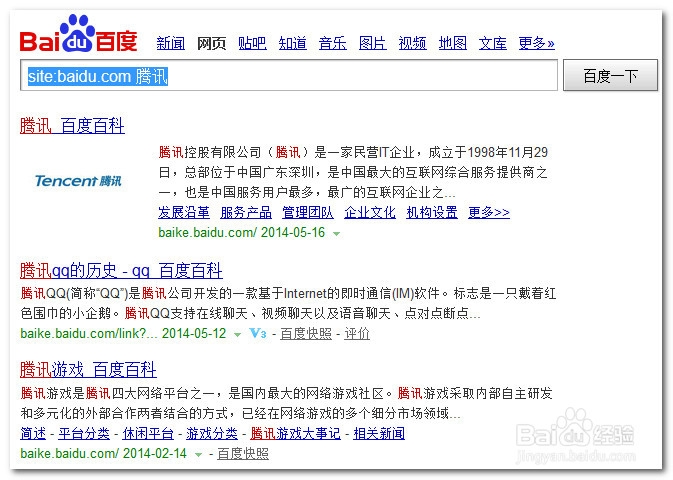Open the 腾讯游戏大事记 sublink
Screen dimensions: 673x480
tap(295, 434)
